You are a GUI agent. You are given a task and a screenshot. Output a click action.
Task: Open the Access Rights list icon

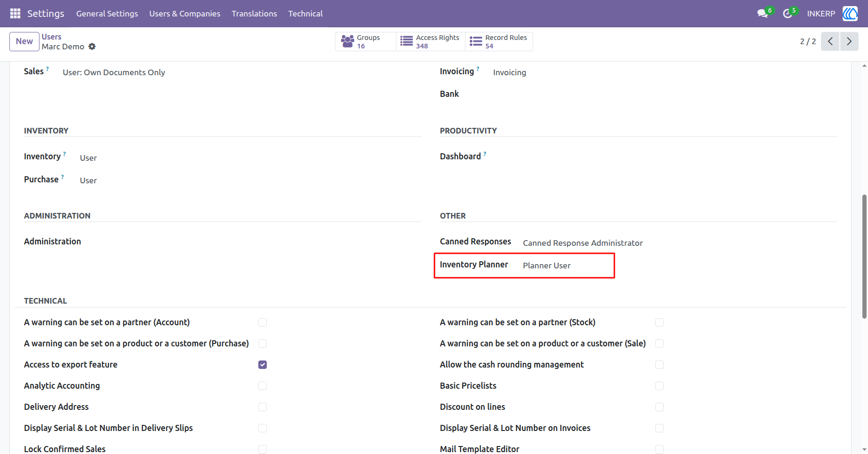coord(406,41)
